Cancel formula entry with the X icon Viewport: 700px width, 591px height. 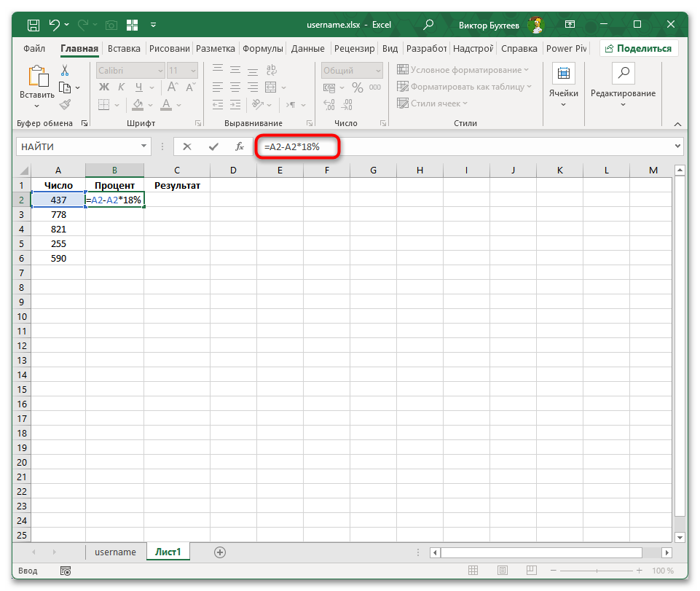(x=187, y=146)
